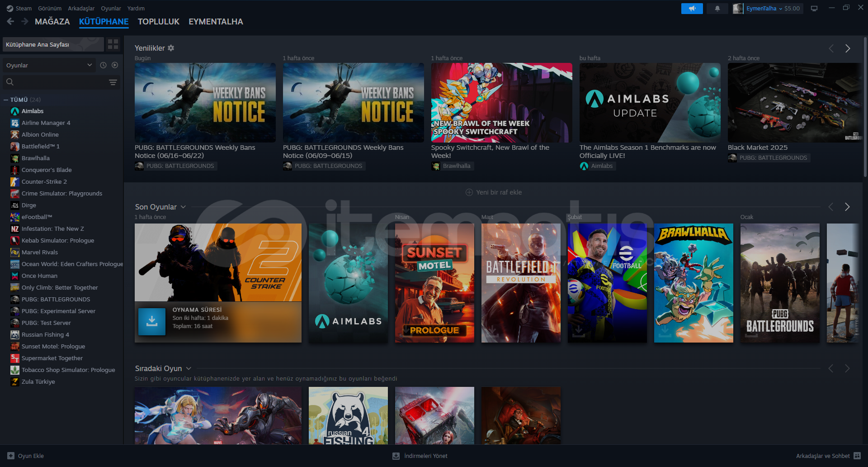
Task: Show ready-to-play games icon
Action: click(115, 65)
